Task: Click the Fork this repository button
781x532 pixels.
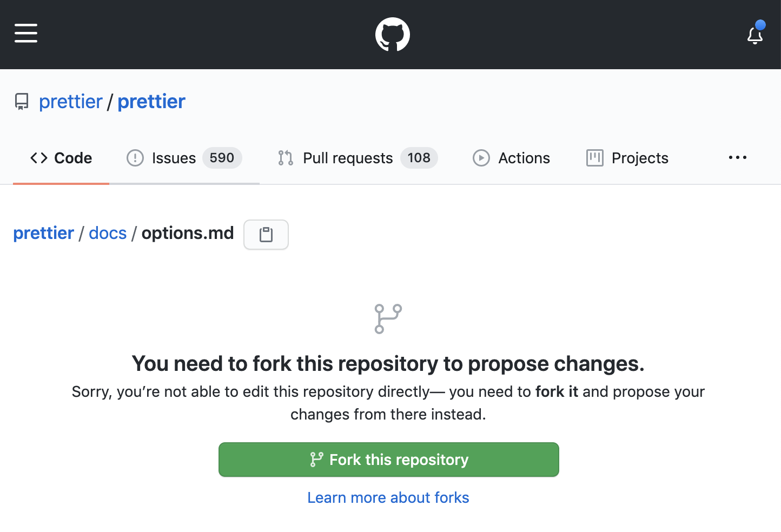Action: pos(388,460)
